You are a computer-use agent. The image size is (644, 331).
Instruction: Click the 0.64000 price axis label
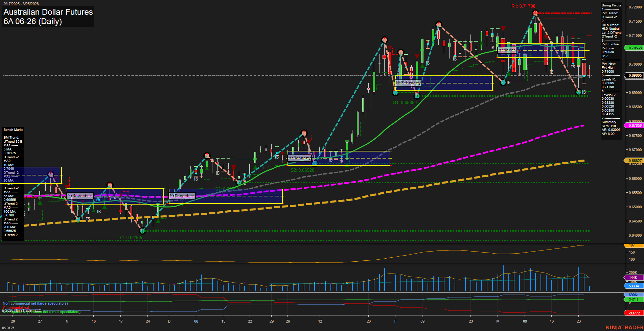(x=635, y=235)
